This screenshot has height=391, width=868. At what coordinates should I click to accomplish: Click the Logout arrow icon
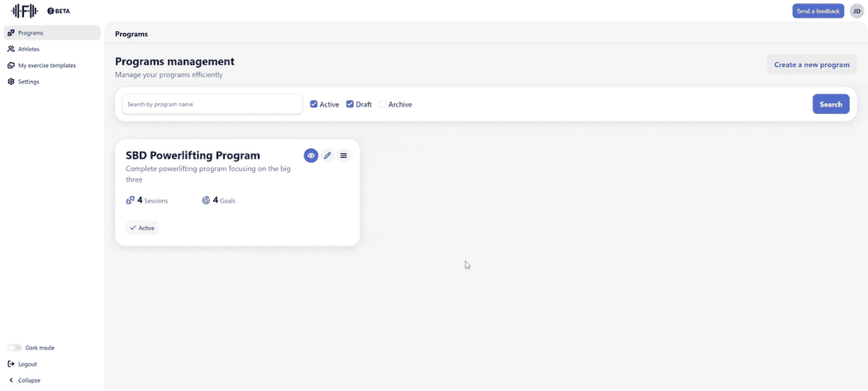(11, 364)
